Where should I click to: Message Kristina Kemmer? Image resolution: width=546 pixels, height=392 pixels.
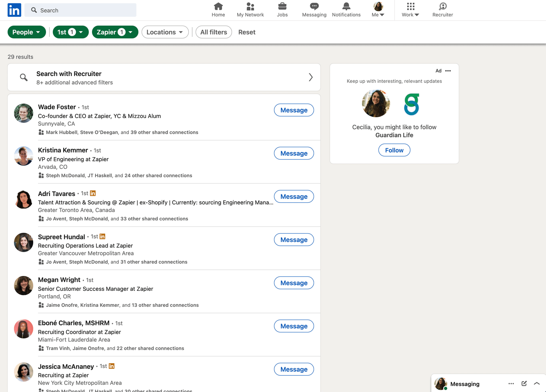coord(294,153)
